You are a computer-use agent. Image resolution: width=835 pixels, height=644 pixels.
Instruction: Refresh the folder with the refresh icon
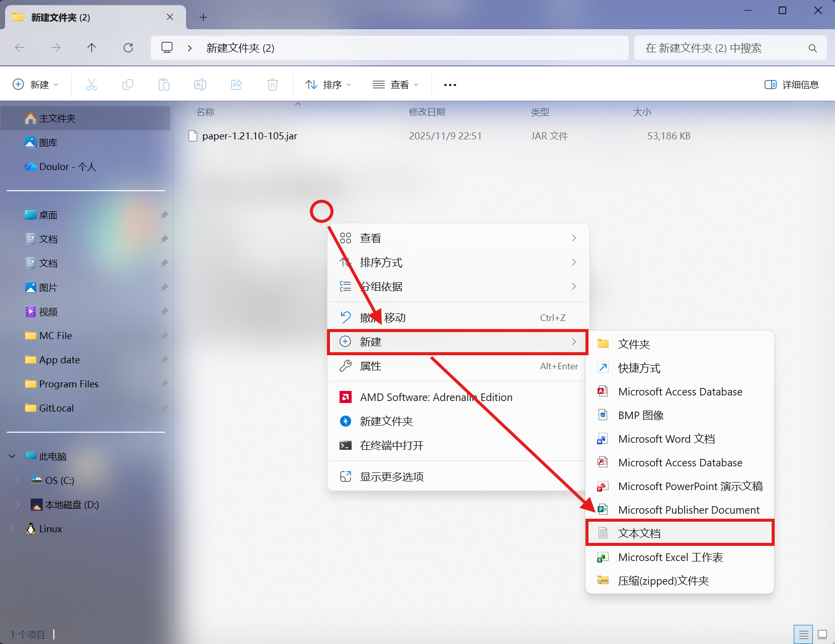tap(128, 48)
